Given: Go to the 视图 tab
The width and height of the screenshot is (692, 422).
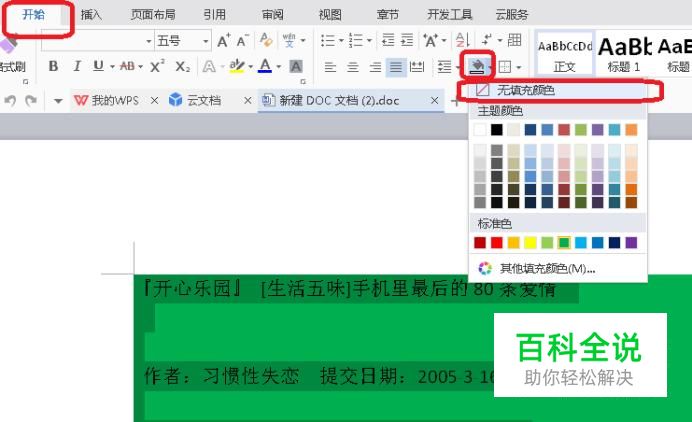Looking at the screenshot, I should click(x=330, y=15).
